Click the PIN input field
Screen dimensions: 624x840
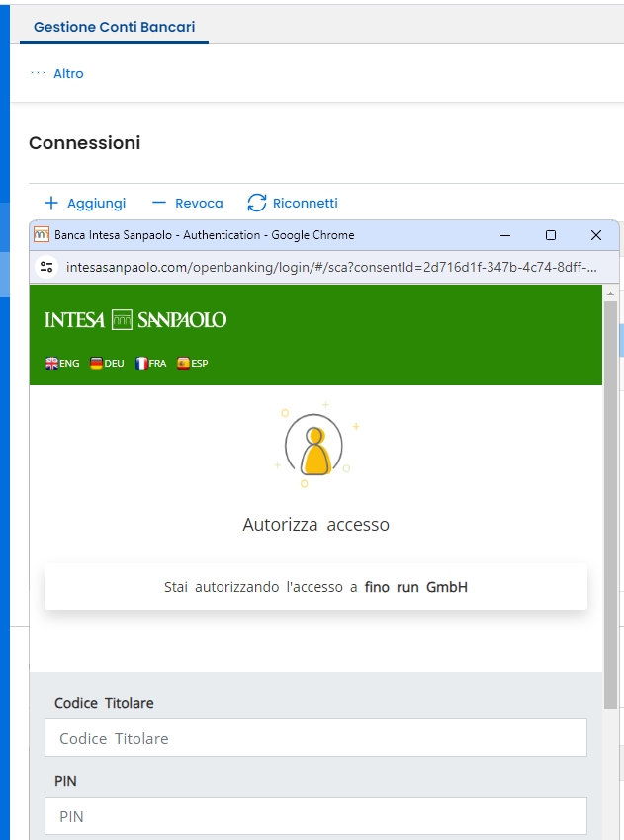(x=315, y=816)
